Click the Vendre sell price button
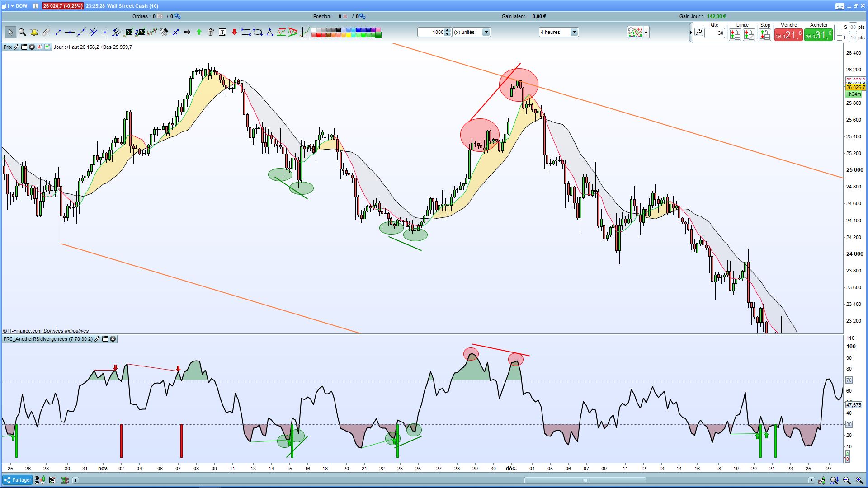The image size is (868, 488). [788, 35]
